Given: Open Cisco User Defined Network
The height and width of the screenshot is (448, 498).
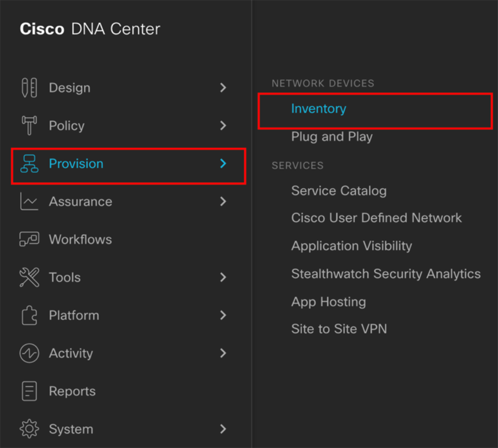Looking at the screenshot, I should pyautogui.click(x=377, y=218).
